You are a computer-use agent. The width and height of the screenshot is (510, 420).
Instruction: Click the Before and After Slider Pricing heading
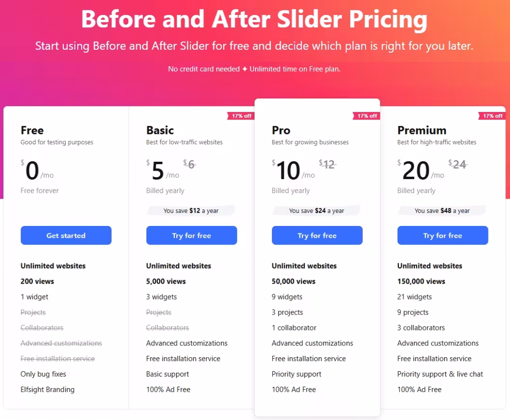click(255, 20)
